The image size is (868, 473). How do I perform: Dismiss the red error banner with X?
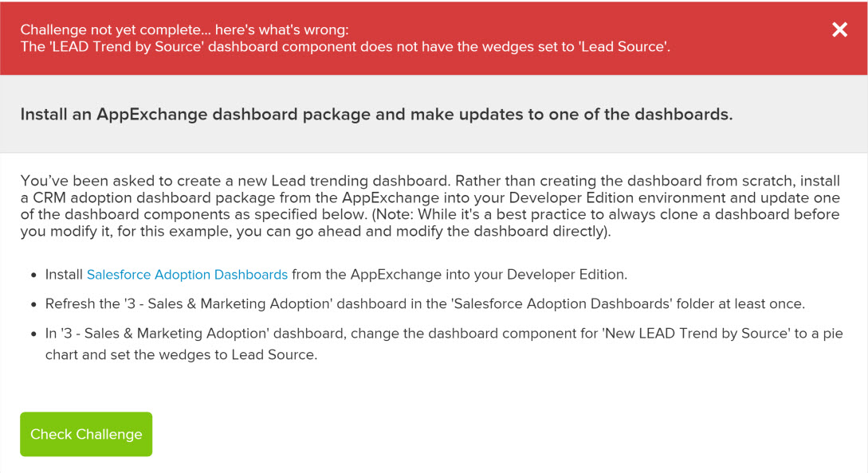839,30
